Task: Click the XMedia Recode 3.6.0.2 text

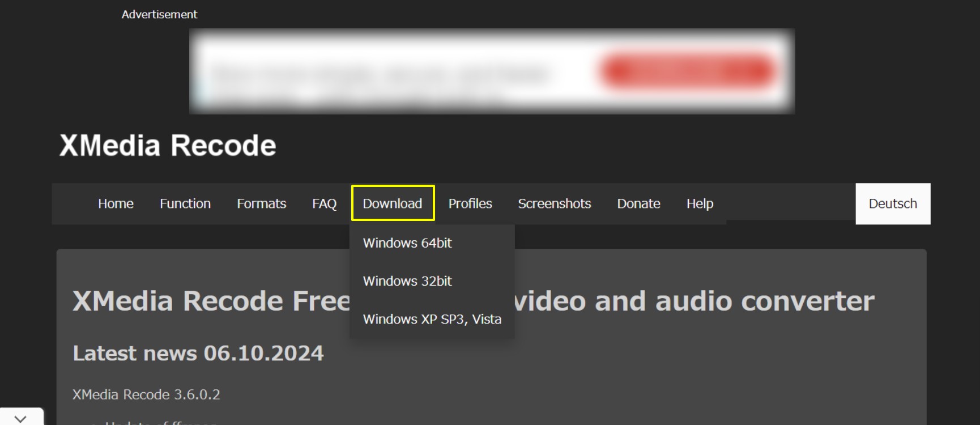Action: (146, 394)
